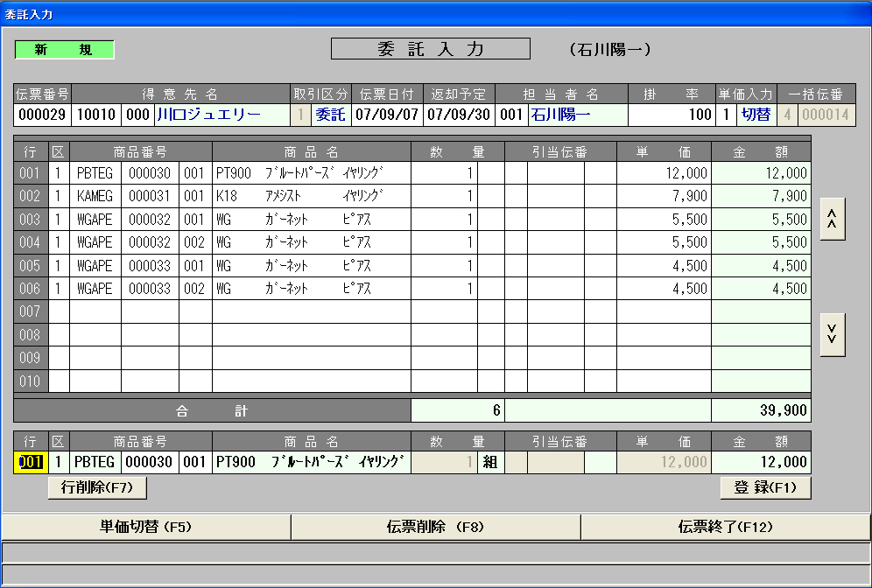Viewport: 872px width, 588px height.
Task: Click empty row 010 number cell
Action: coord(31,381)
